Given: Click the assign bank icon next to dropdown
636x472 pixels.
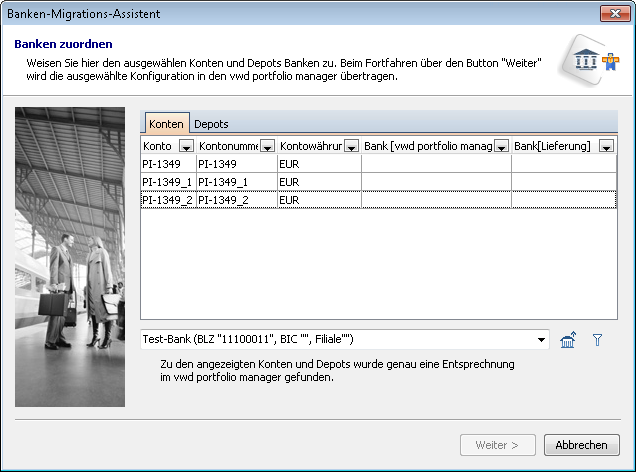Looking at the screenshot, I should (568, 340).
